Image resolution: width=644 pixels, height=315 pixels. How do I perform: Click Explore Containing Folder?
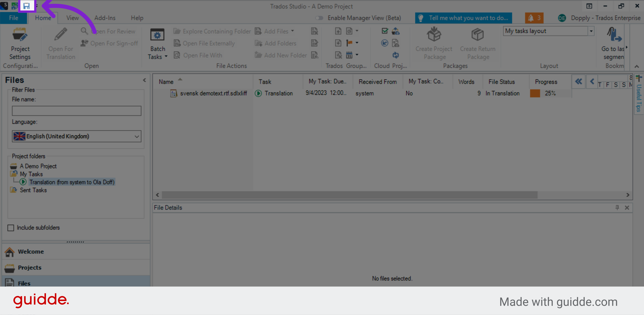[212, 31]
